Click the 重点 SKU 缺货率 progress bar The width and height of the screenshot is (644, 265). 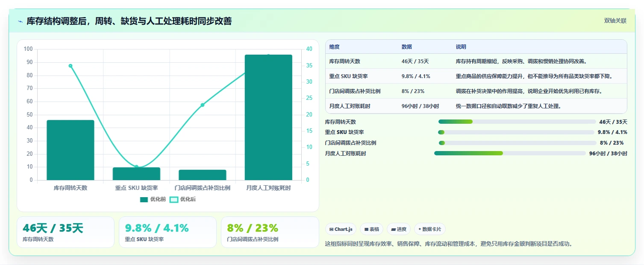[x=516, y=132]
